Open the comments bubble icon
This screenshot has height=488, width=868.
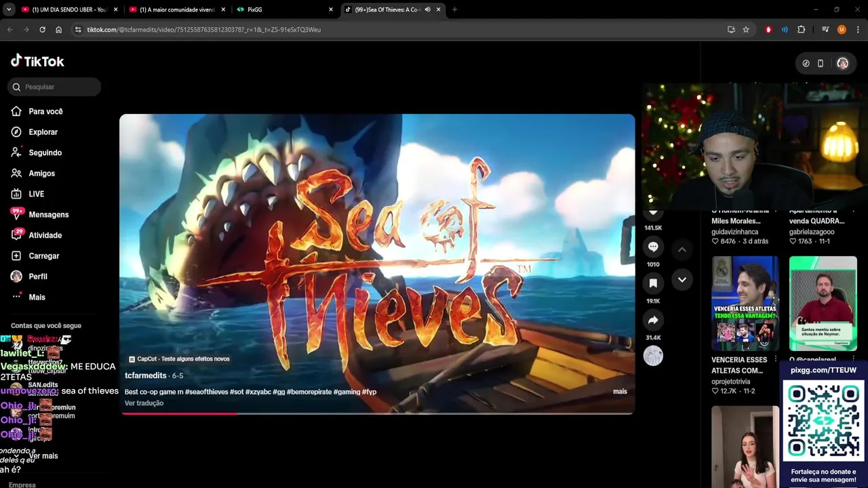tap(653, 247)
